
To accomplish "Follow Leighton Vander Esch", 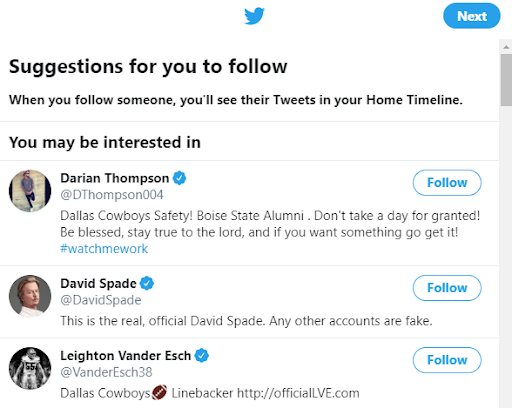I will [447, 360].
